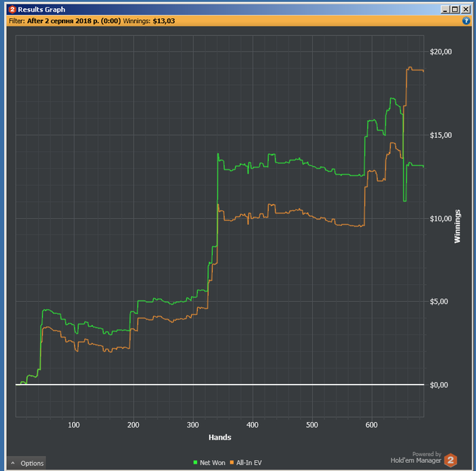The image size is (476, 471).
Task: Click the '500' hands axis label
Action: [311, 425]
